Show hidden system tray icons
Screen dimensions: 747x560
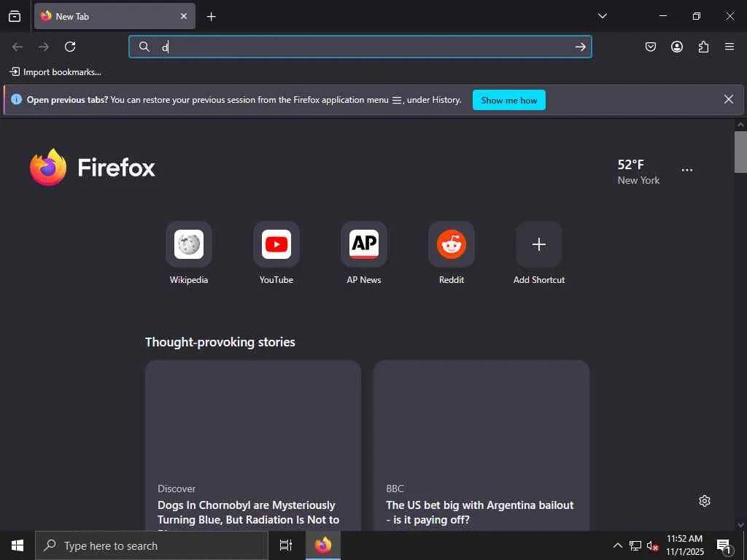(617, 545)
